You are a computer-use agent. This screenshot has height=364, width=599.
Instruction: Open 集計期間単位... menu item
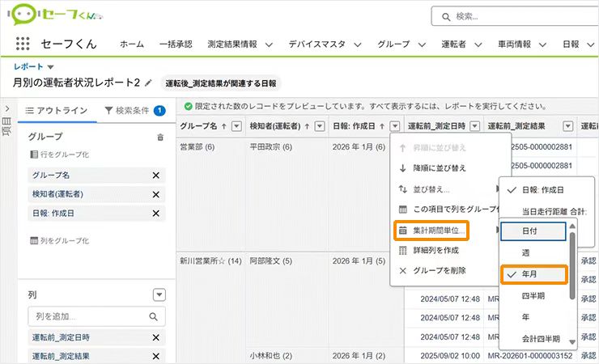point(431,231)
